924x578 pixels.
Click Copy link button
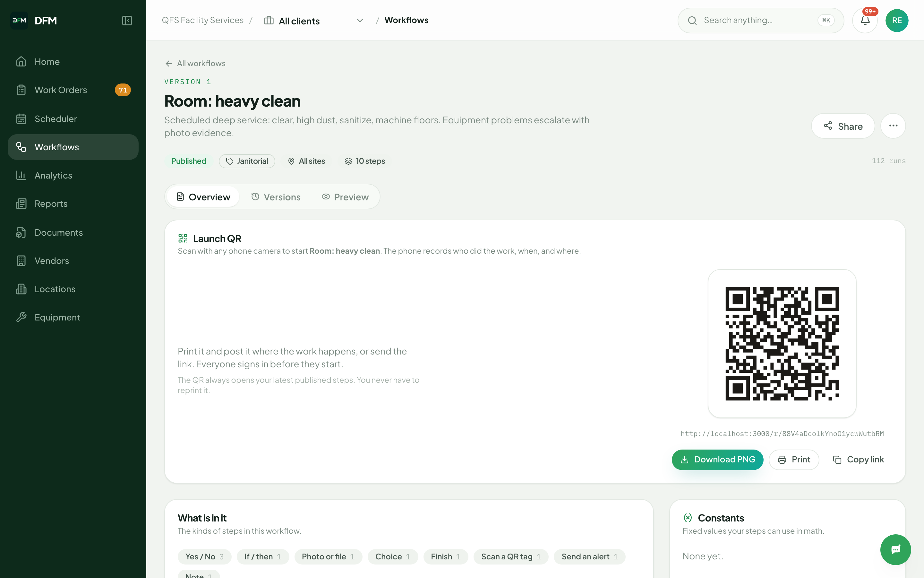tap(858, 460)
